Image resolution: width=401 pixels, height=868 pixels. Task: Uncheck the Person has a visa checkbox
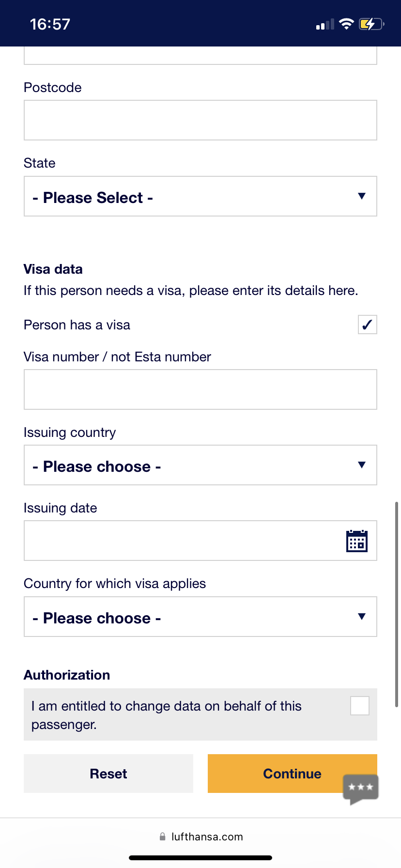coord(368,325)
